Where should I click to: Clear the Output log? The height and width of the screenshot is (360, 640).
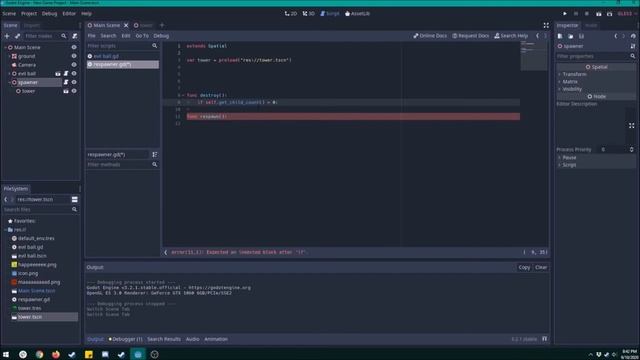pyautogui.click(x=541, y=267)
